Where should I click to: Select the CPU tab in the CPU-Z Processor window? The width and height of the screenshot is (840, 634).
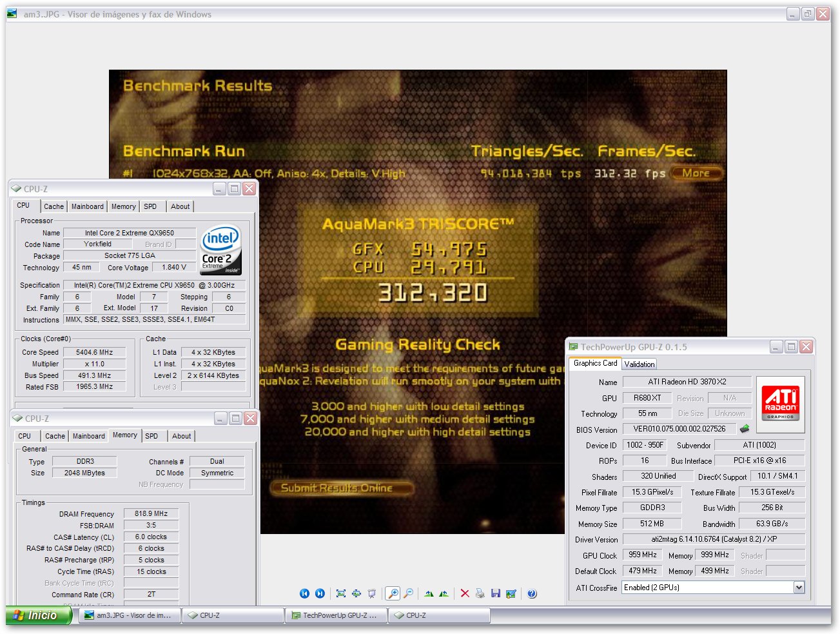pos(24,205)
